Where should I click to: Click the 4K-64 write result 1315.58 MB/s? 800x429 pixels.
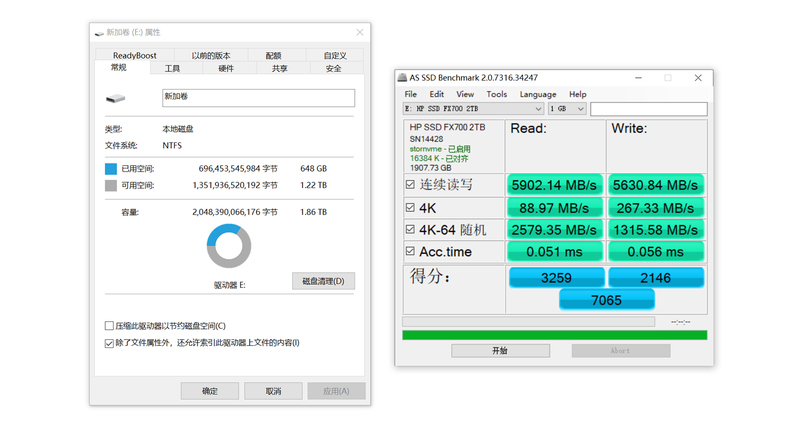tap(656, 230)
